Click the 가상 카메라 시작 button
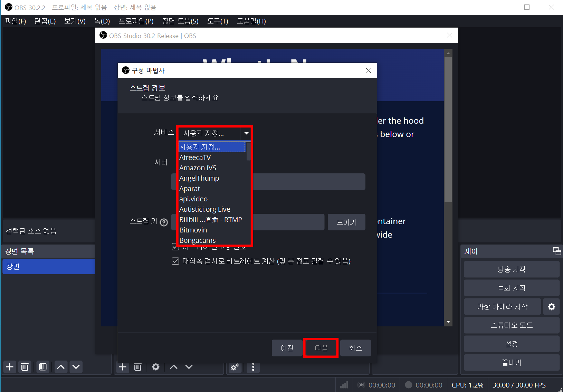 (x=502, y=307)
